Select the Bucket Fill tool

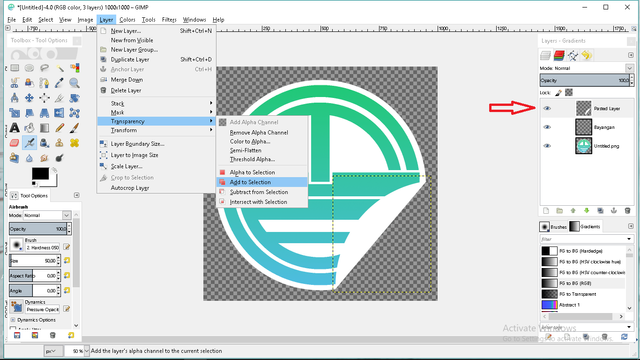pos(29,128)
